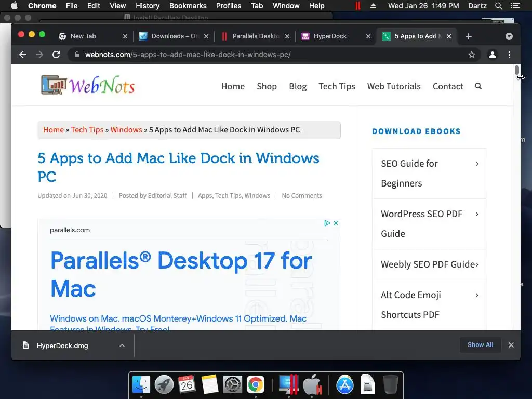This screenshot has height=399, width=532.
Task: Close the Parallels Desktop tab
Action: coord(287,36)
